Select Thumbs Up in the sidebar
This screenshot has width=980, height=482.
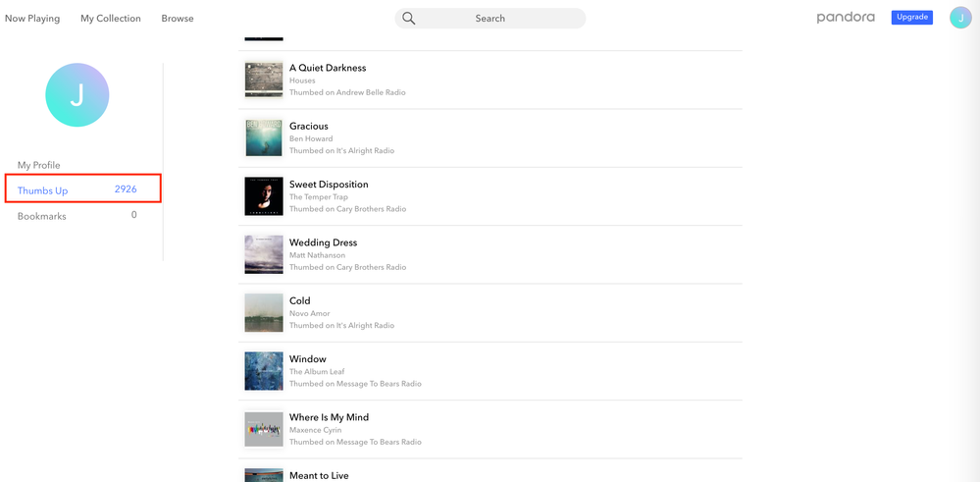[43, 190]
